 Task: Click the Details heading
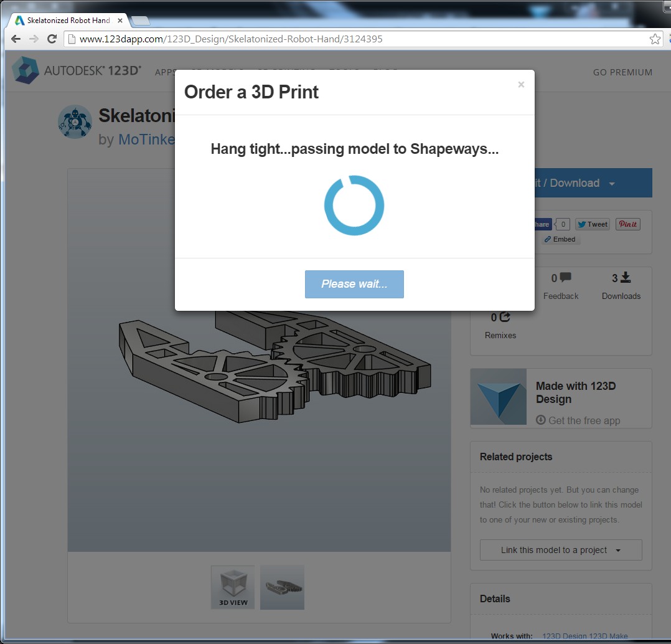coord(495,599)
